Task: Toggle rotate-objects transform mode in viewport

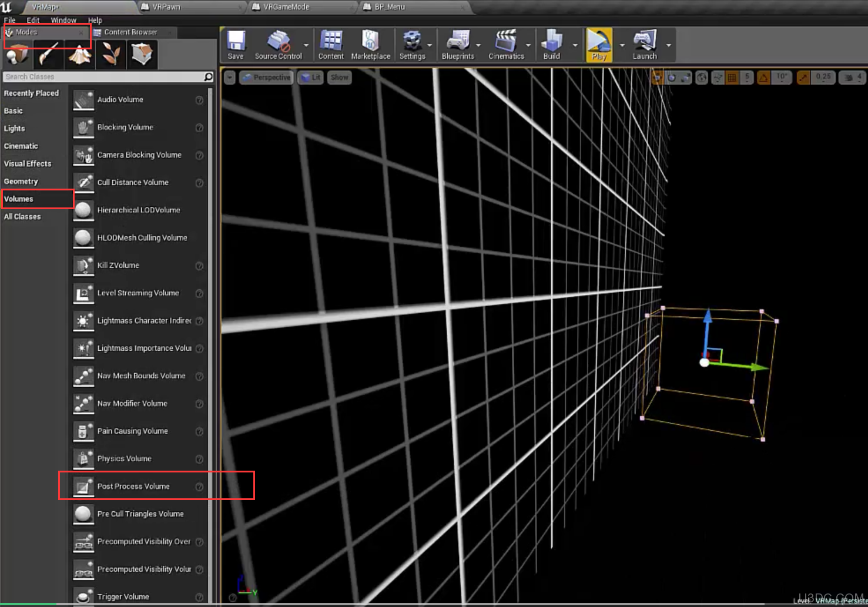Action: (672, 78)
